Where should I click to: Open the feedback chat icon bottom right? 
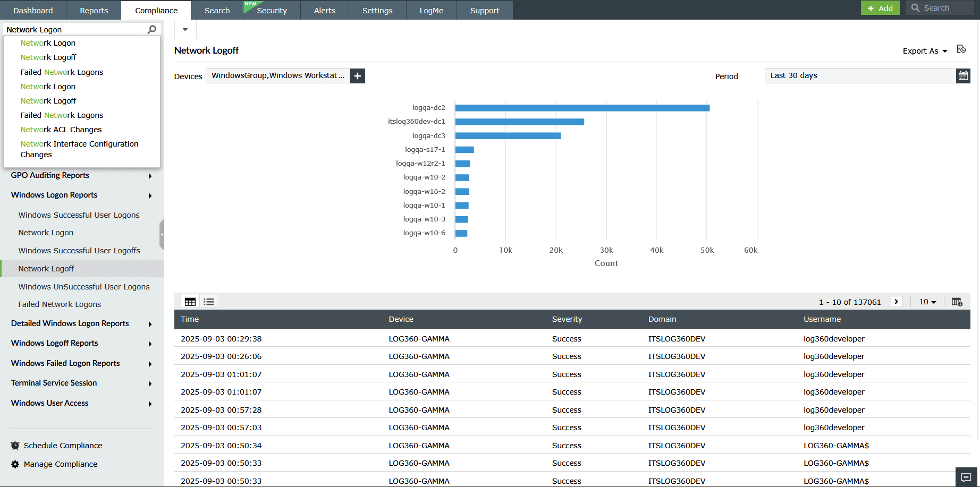coord(966,477)
